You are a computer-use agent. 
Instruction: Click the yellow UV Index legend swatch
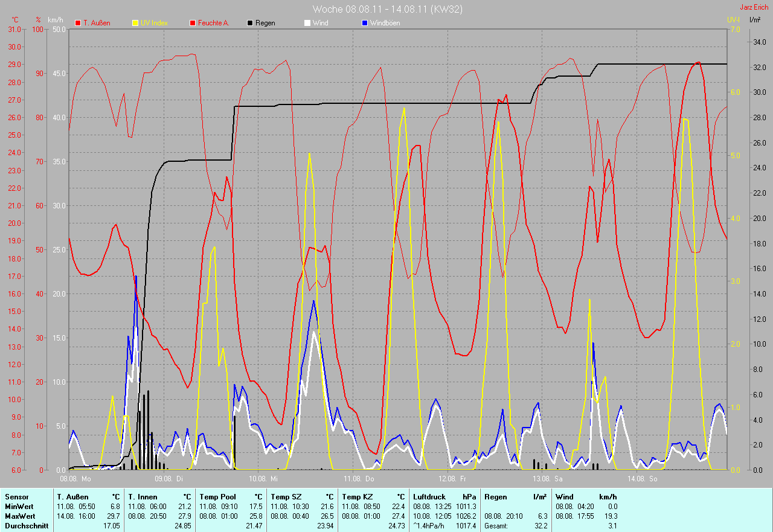135,23
